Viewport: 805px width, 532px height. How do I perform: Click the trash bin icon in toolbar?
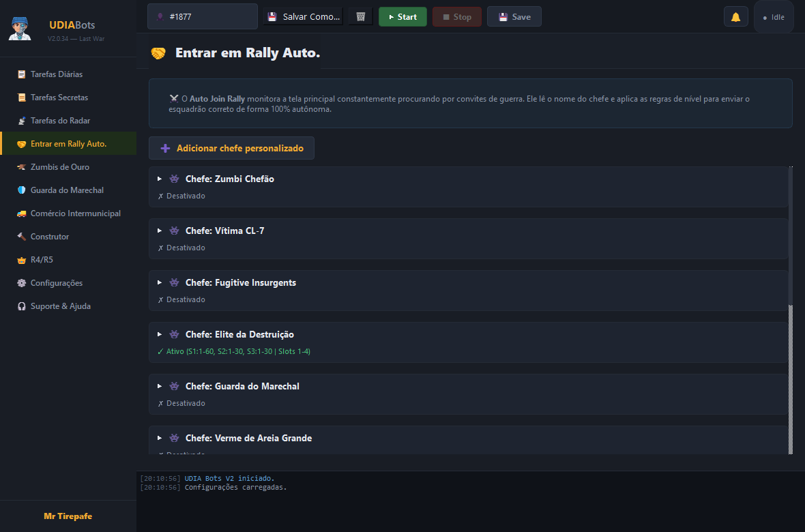pyautogui.click(x=360, y=16)
